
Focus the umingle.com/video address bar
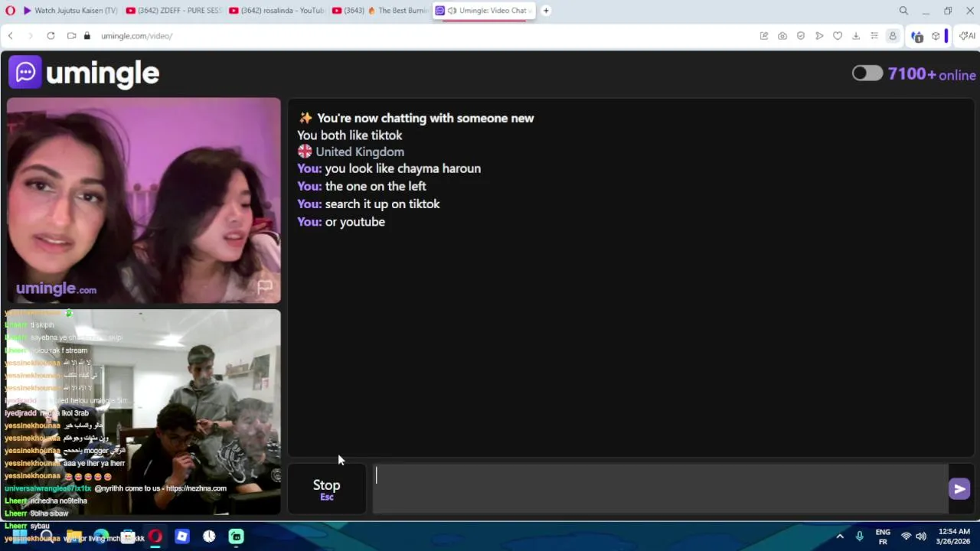(x=136, y=36)
